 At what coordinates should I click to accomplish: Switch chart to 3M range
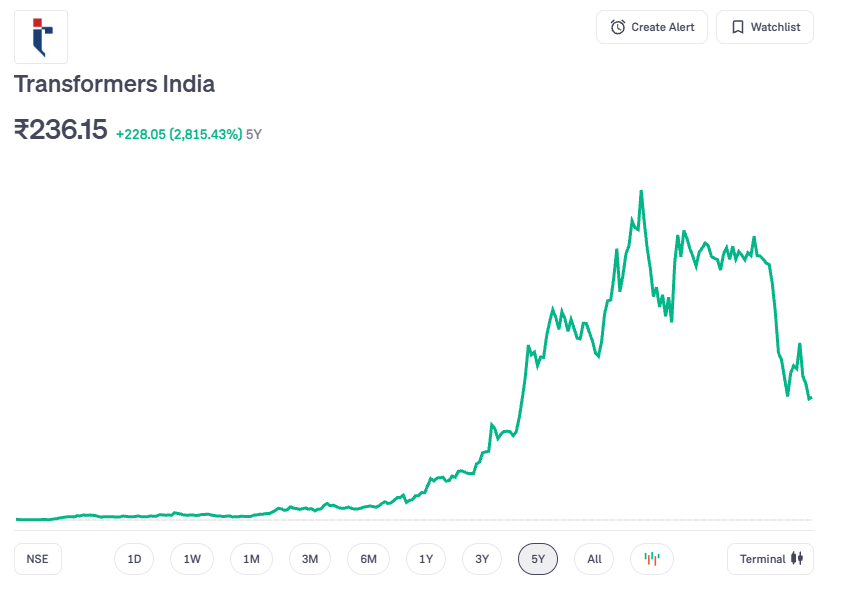(310, 559)
